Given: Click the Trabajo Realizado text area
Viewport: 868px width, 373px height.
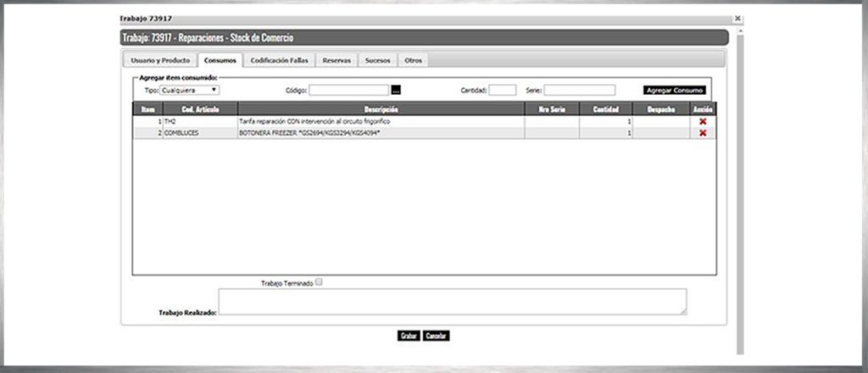Looking at the screenshot, I should pyautogui.click(x=452, y=302).
